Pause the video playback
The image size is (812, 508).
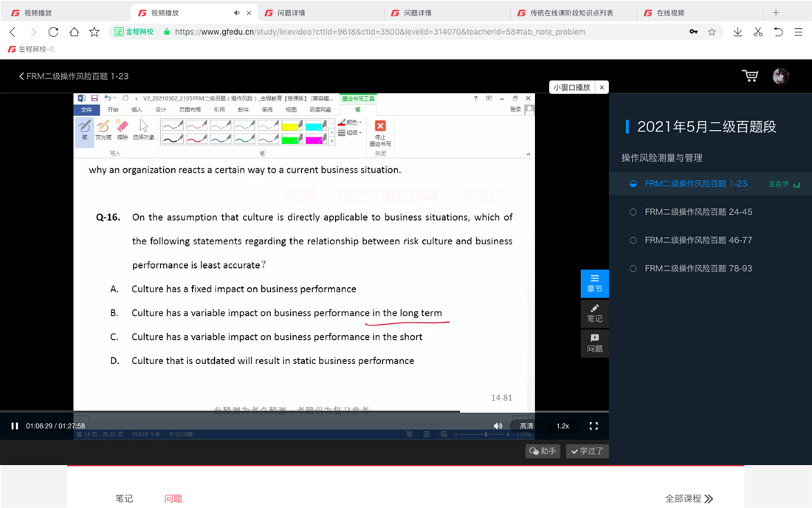[x=15, y=425]
